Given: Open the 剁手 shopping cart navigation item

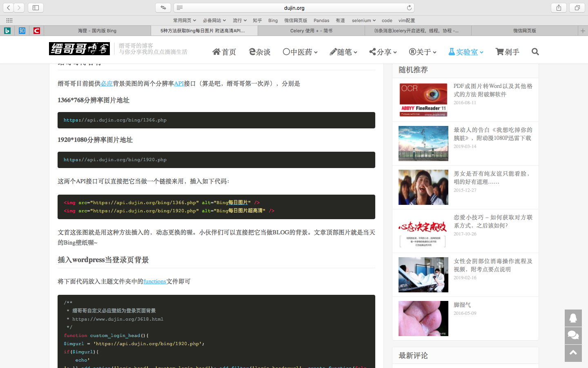Looking at the screenshot, I should tap(507, 52).
